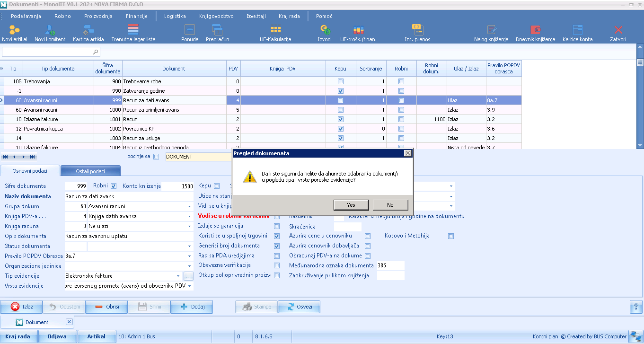Show the Trenutna lager lista icon
The width and height of the screenshot is (644, 344).
133,30
